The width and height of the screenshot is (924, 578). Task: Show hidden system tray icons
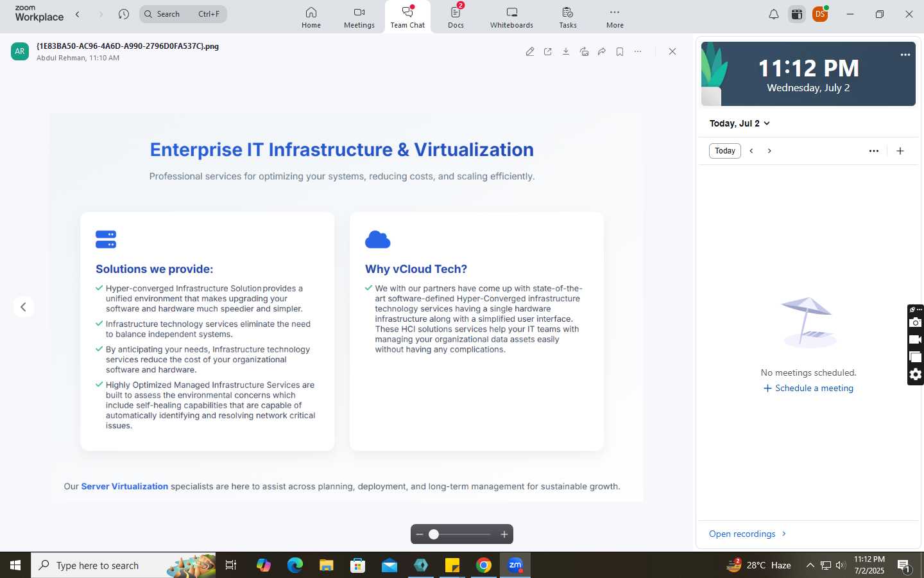click(x=810, y=565)
